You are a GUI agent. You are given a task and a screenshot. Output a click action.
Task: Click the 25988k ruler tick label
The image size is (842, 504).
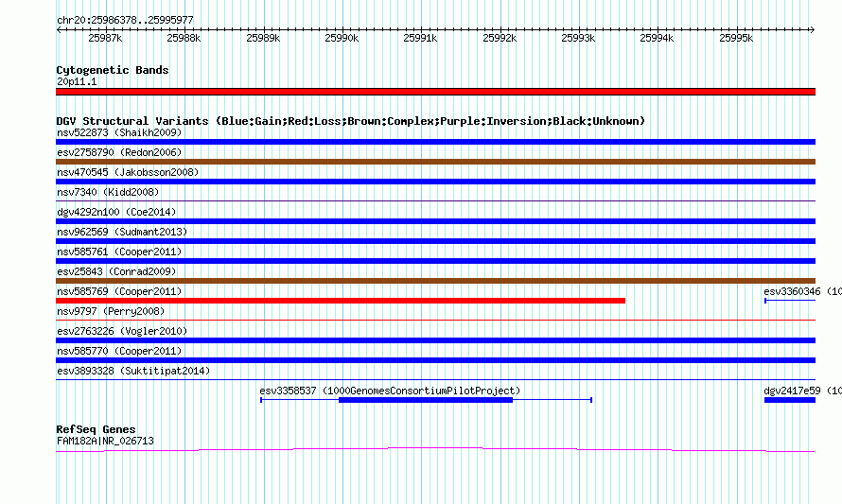(x=184, y=38)
